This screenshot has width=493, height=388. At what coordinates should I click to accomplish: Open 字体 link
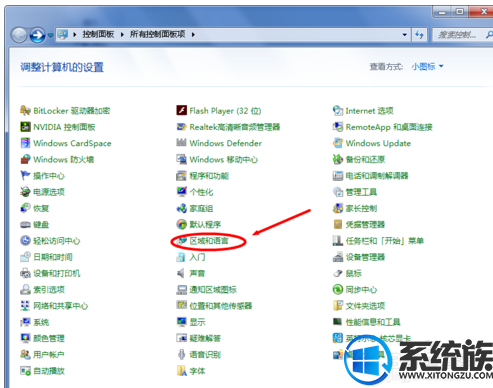[197, 371]
